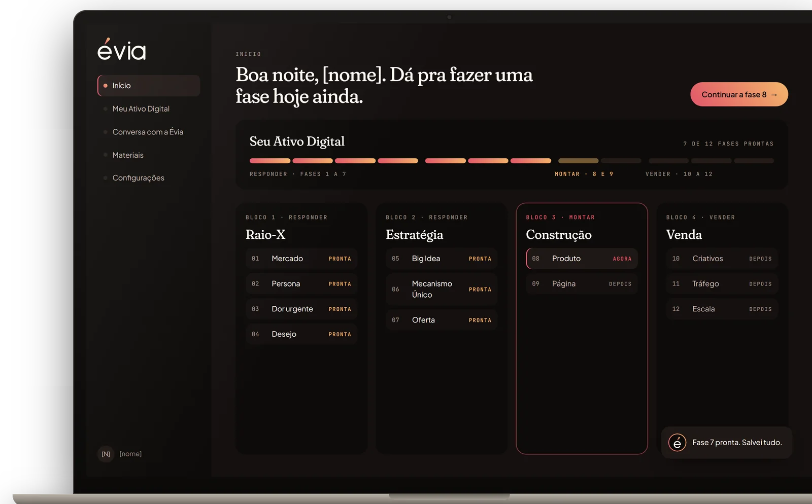The width and height of the screenshot is (812, 504).
Task: Click the Évia avatar icon in notification
Action: (677, 443)
